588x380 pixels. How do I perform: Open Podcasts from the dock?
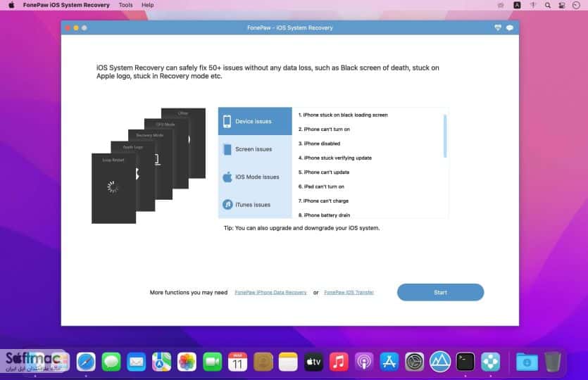364,362
